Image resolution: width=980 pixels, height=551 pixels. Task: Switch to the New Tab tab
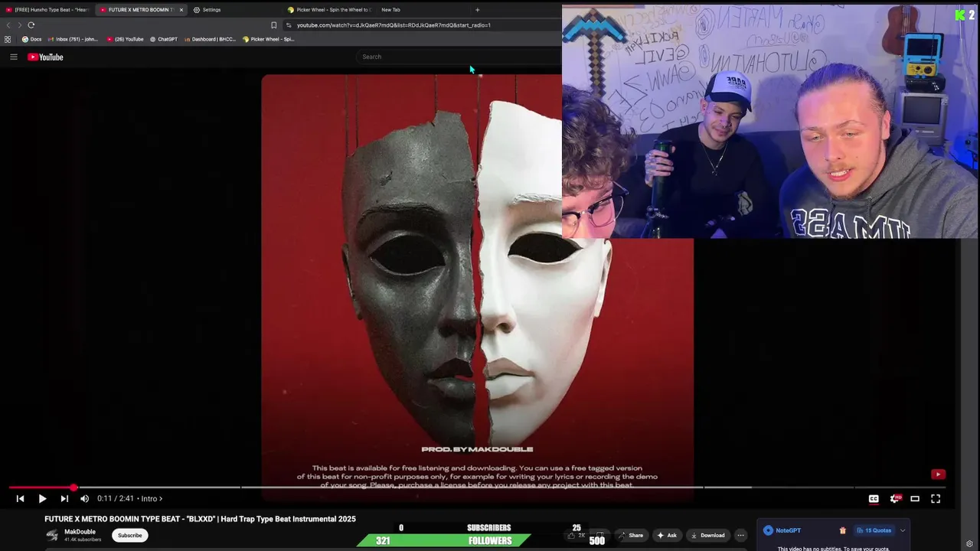click(x=390, y=10)
